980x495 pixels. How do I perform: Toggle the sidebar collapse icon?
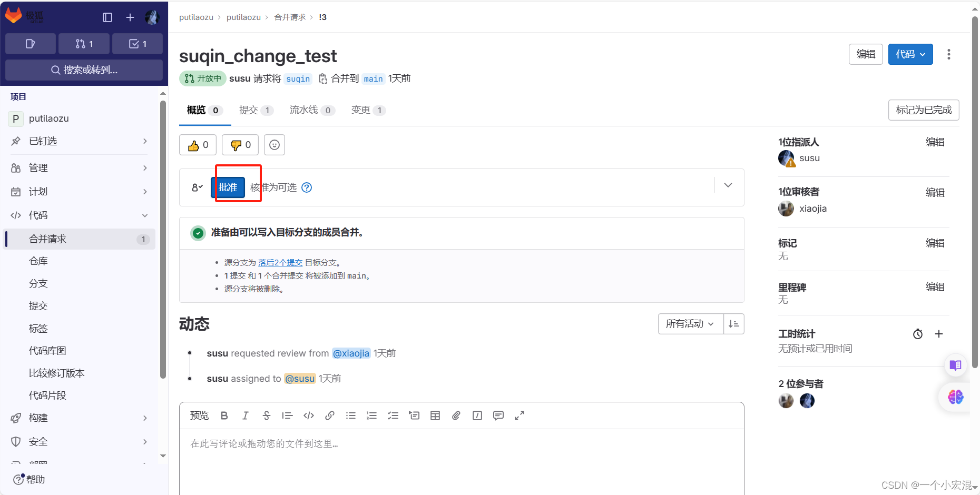[107, 17]
